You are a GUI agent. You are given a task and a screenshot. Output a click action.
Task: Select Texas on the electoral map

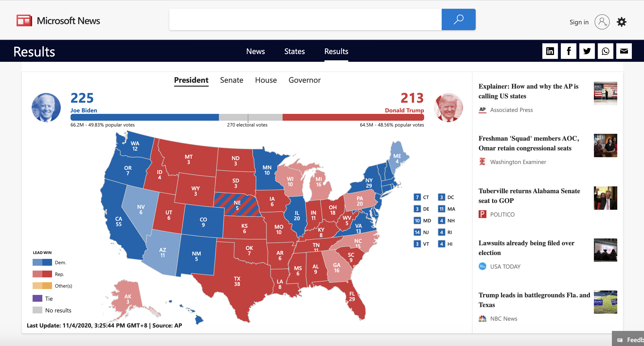pyautogui.click(x=237, y=282)
